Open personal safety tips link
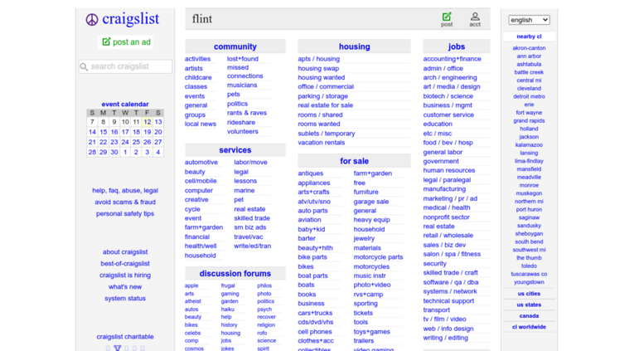644x351 pixels. click(x=125, y=213)
